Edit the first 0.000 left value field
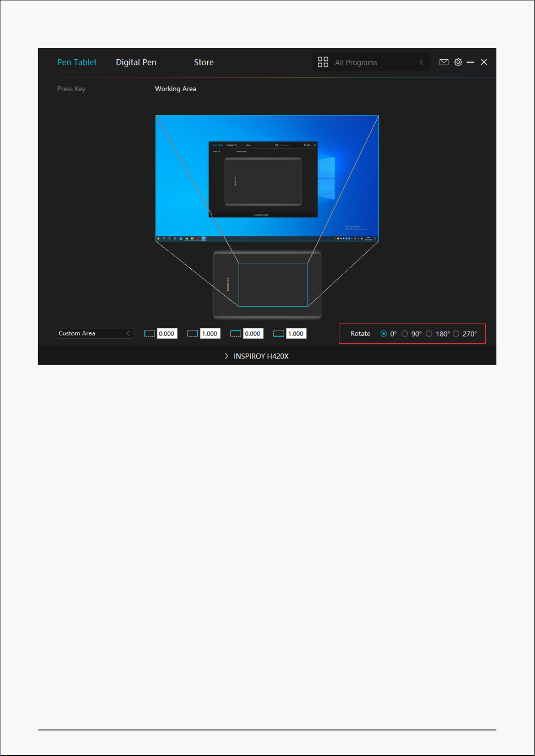This screenshot has height=756, width=535. pos(167,333)
